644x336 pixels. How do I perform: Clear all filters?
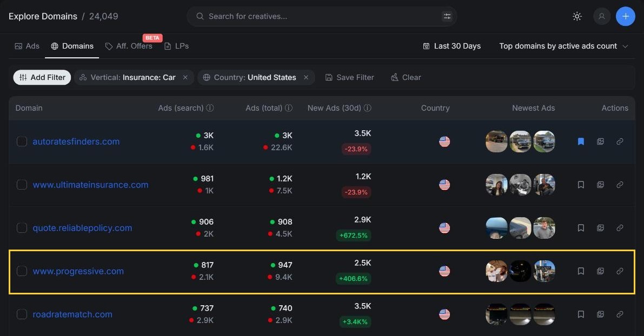tap(406, 77)
